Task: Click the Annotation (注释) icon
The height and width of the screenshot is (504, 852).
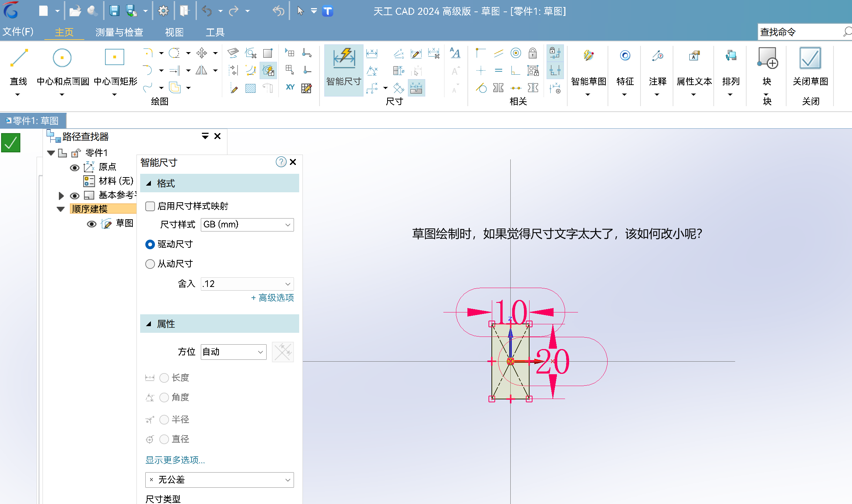Action: 657,55
